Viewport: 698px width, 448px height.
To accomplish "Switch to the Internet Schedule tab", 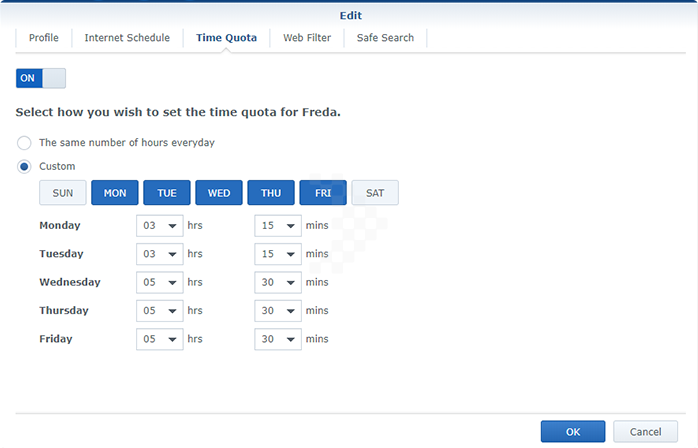I will (127, 38).
